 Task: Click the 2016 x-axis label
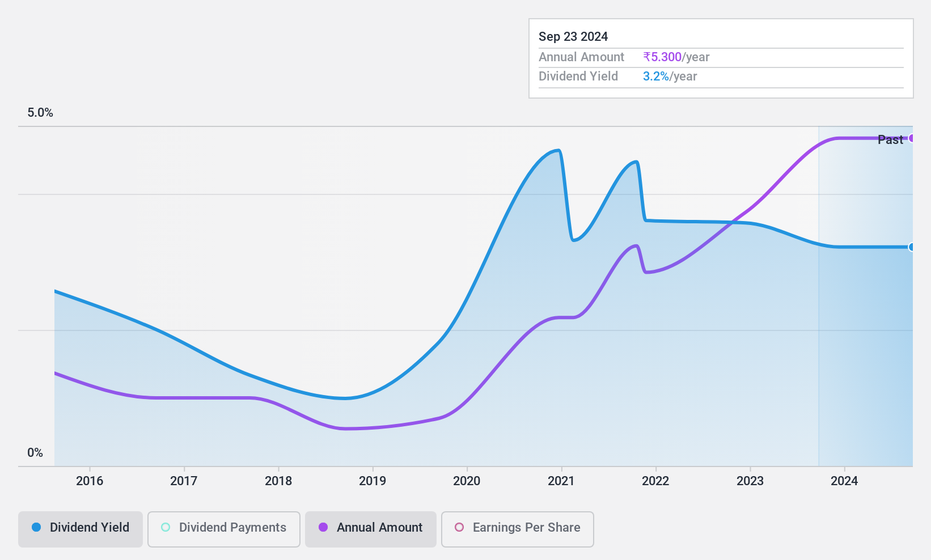point(90,481)
